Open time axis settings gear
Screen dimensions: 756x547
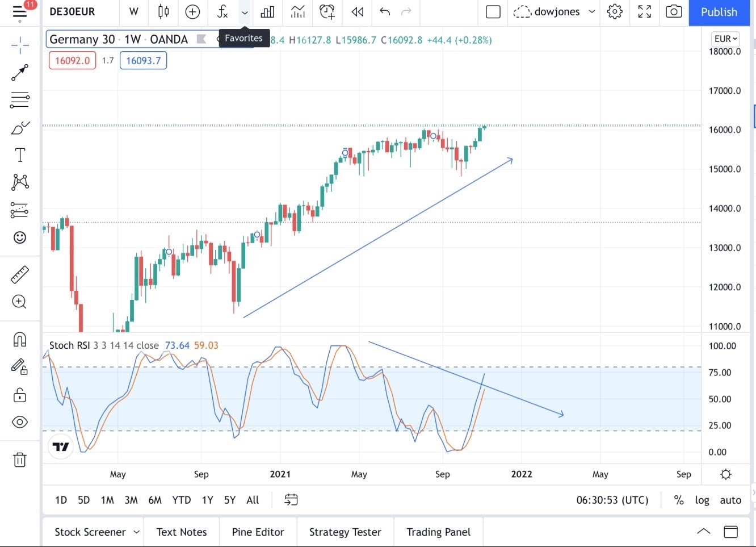[x=726, y=474]
